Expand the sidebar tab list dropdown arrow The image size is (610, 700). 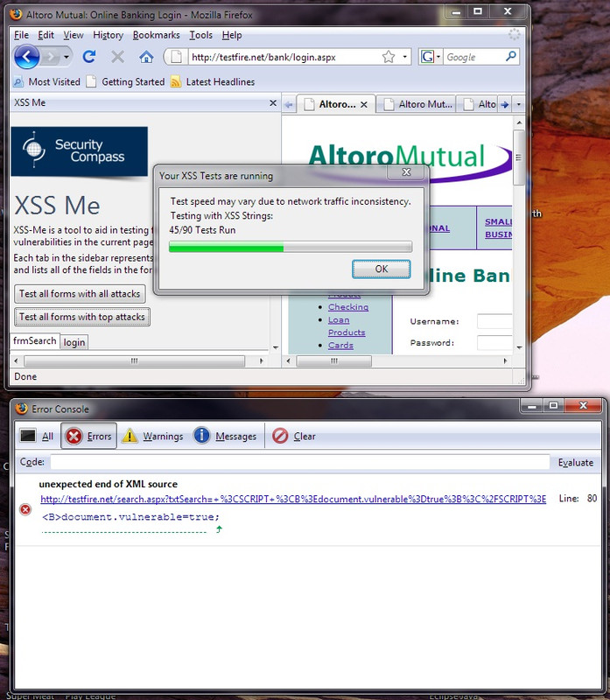(276, 347)
